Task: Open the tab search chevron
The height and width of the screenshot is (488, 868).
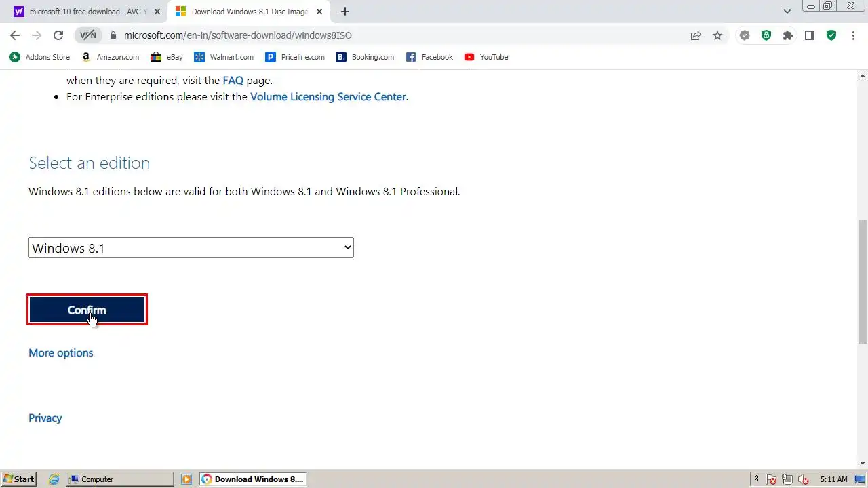Action: tap(787, 12)
